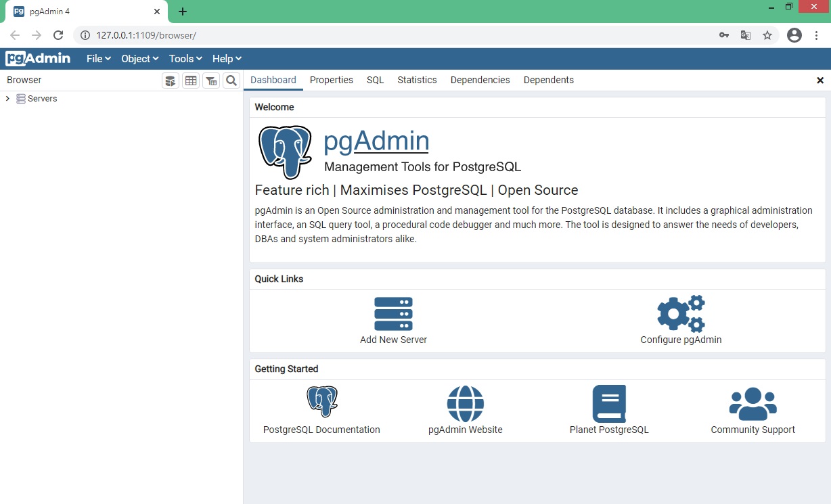Click the Search Objects magnifier icon
This screenshot has height=504, width=831.
coord(231,81)
